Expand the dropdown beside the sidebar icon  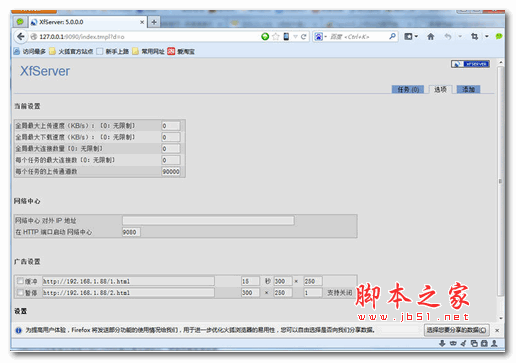pyautogui.click(x=416, y=36)
